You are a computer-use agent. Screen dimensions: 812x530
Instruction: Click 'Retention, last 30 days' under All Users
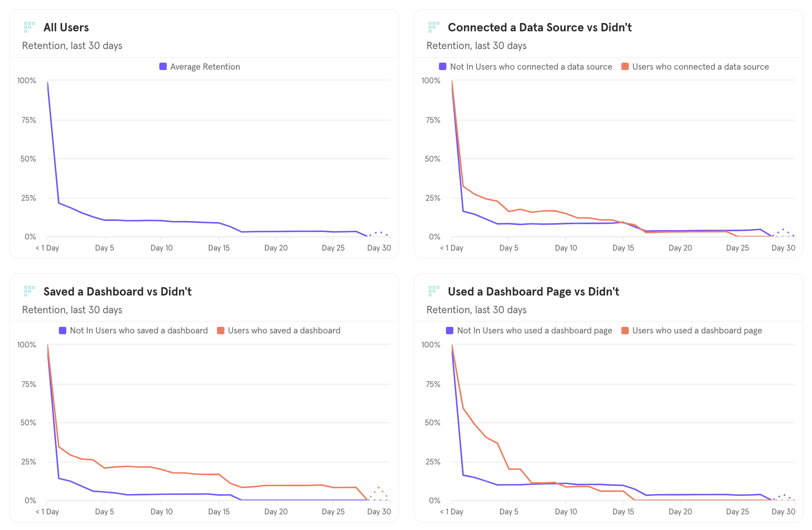(72, 46)
